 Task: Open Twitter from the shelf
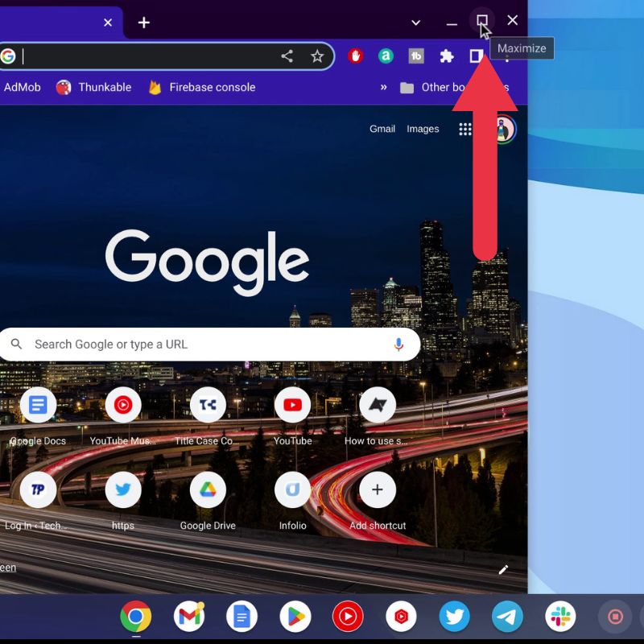(454, 617)
